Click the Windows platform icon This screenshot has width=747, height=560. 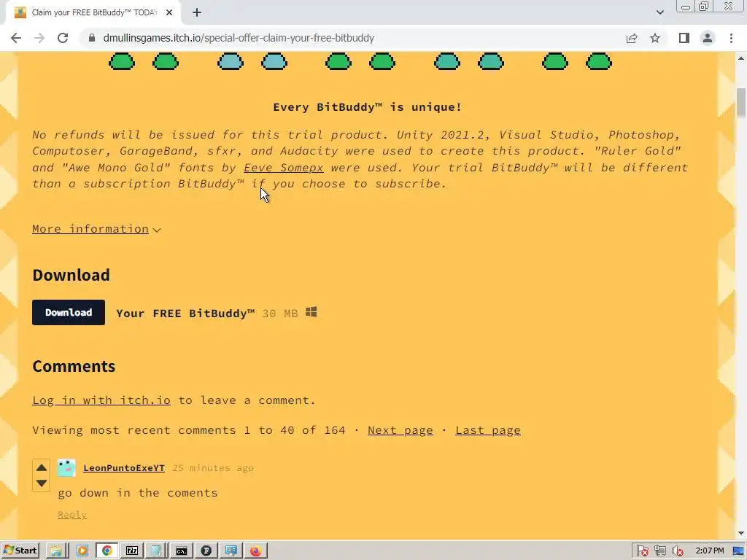[x=311, y=312]
